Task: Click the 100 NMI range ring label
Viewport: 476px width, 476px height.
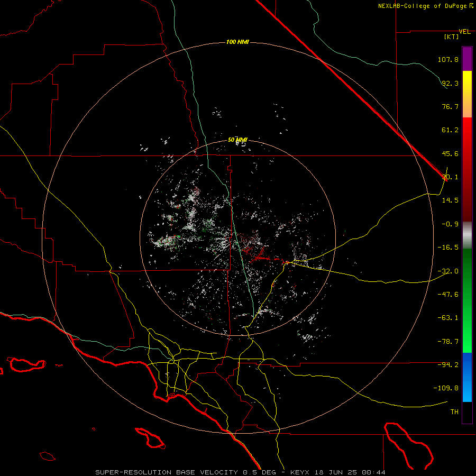Action: pos(237,42)
